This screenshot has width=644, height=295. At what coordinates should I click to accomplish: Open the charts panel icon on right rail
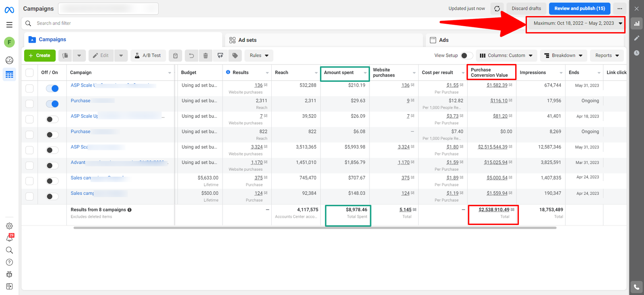(x=637, y=23)
